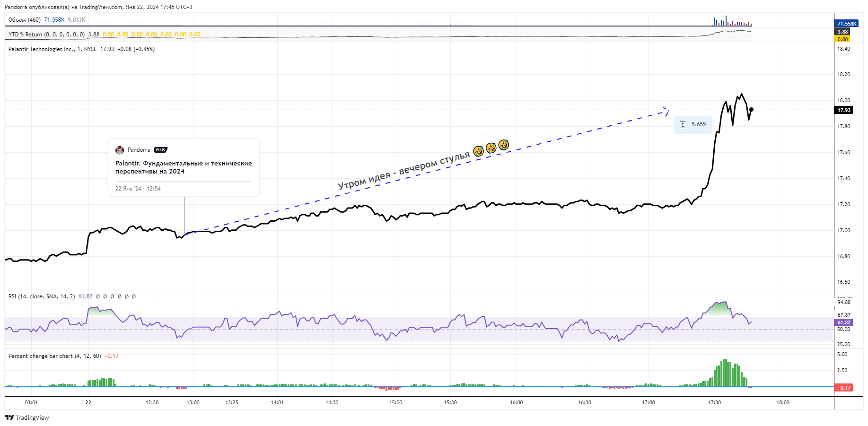Image resolution: width=868 pixels, height=426 pixels.
Task: Click the TradingView logo at bottom left
Action: click(x=27, y=417)
